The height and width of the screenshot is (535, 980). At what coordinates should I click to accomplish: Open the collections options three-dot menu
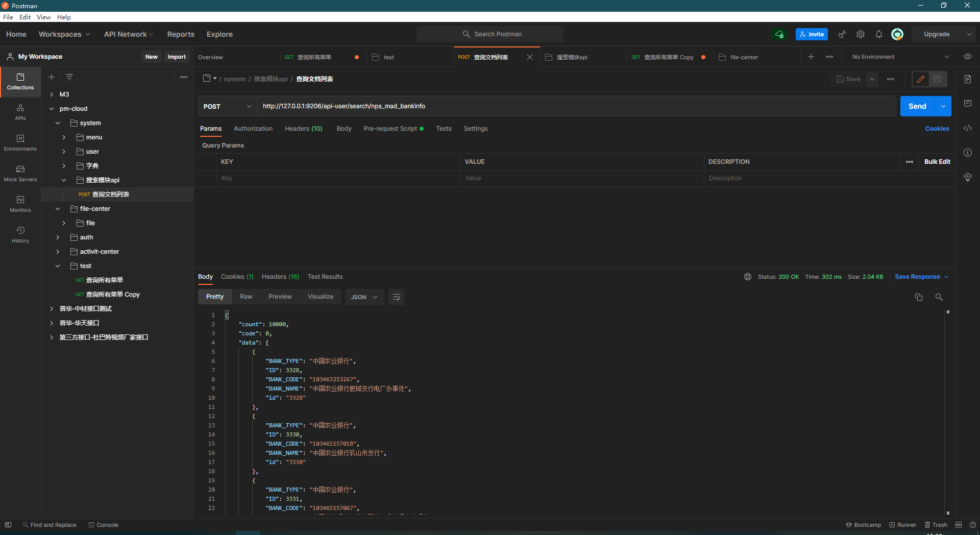184,77
